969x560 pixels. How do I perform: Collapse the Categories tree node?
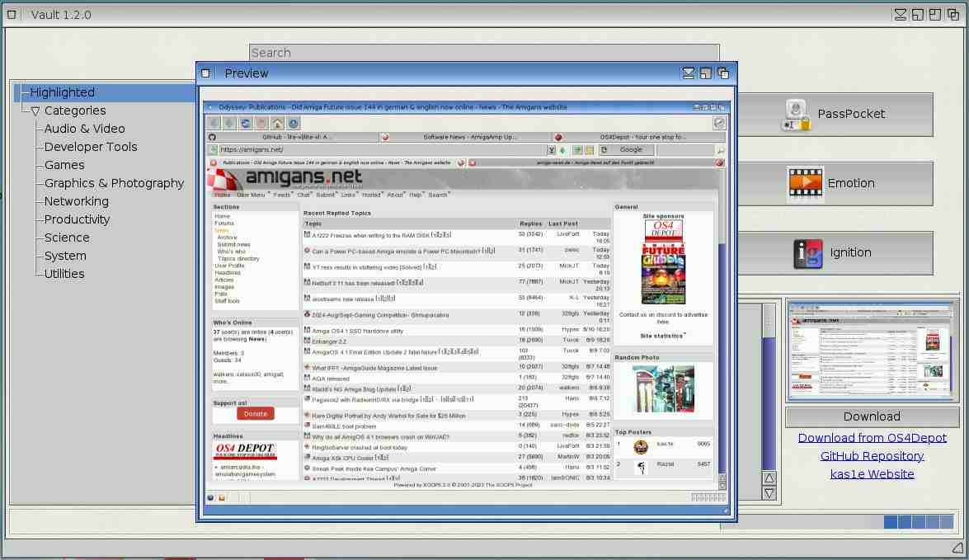(35, 111)
